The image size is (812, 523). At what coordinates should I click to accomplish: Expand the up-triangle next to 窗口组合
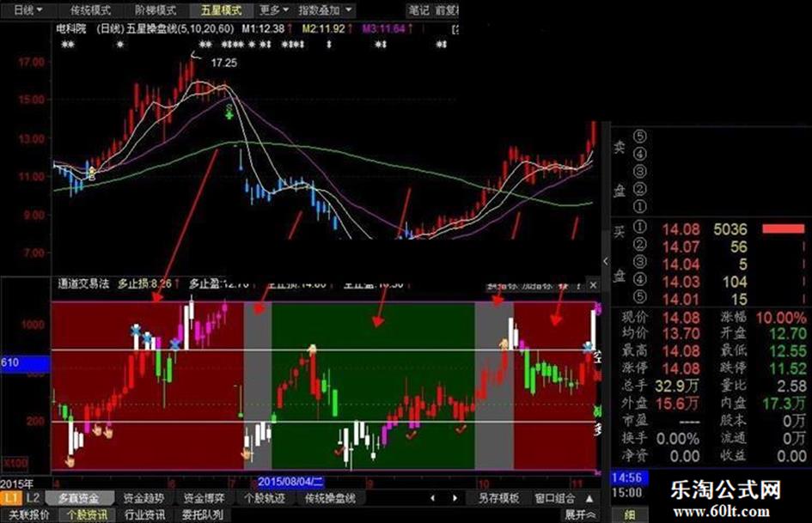coord(589,499)
